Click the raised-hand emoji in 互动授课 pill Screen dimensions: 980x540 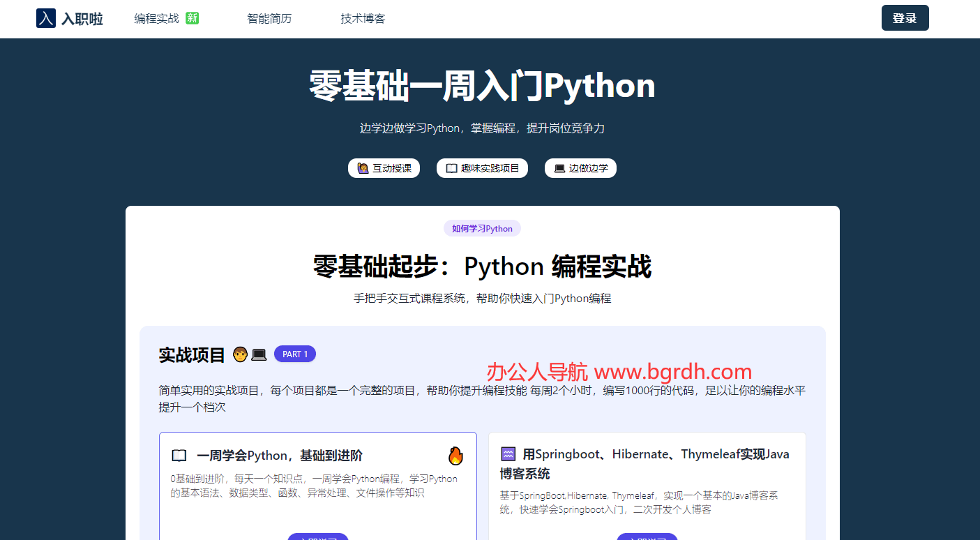[x=363, y=168]
